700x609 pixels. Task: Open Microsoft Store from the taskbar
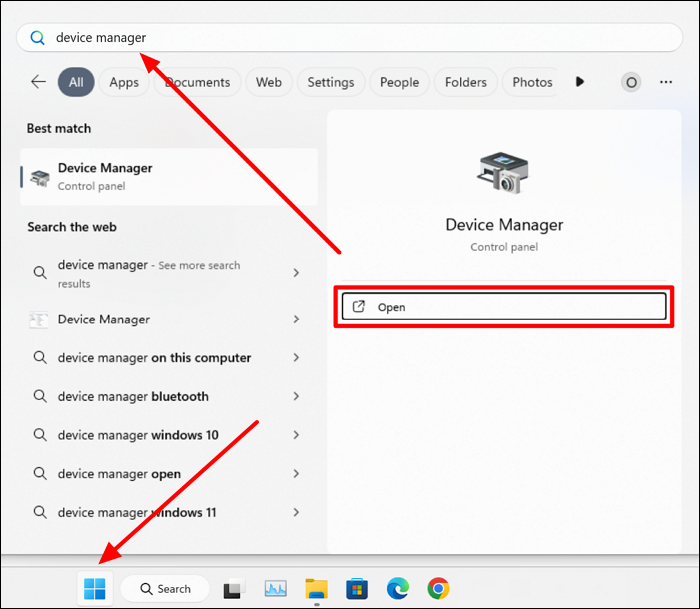point(357,589)
